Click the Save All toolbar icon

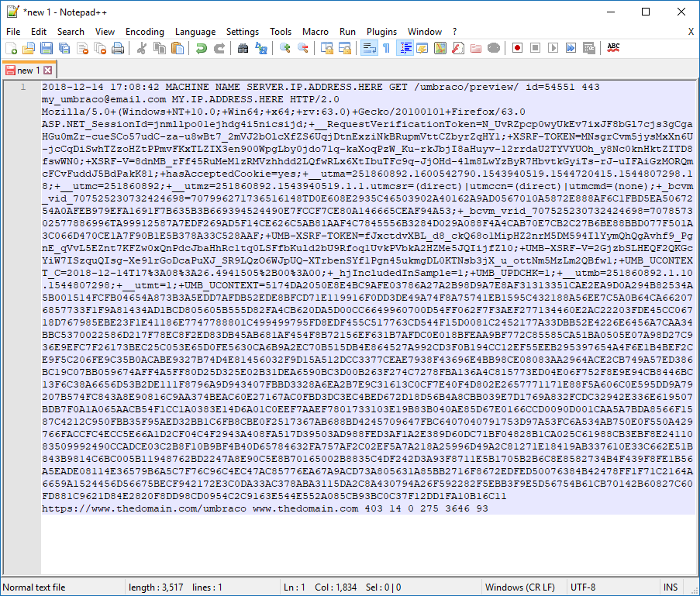(64, 48)
